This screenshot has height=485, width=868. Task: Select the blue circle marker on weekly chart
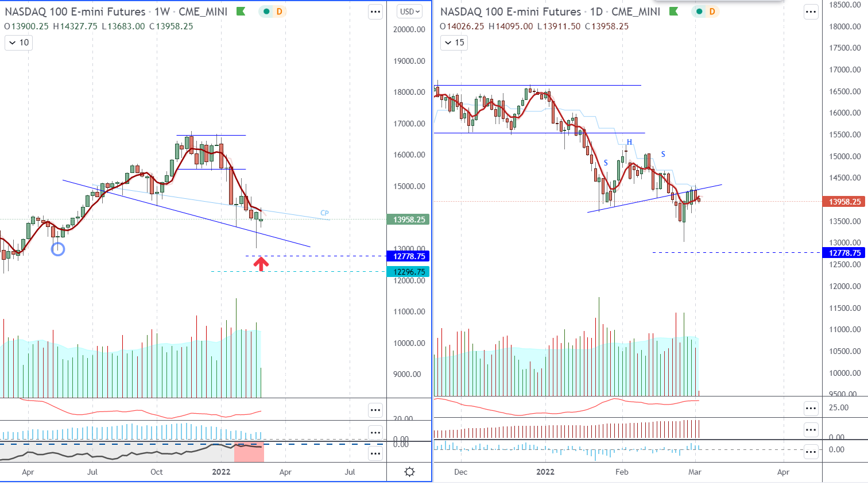[58, 249]
